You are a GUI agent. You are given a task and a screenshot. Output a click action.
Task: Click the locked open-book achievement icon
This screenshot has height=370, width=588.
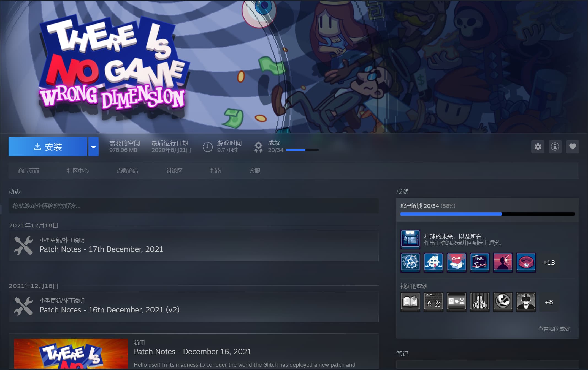click(x=410, y=302)
